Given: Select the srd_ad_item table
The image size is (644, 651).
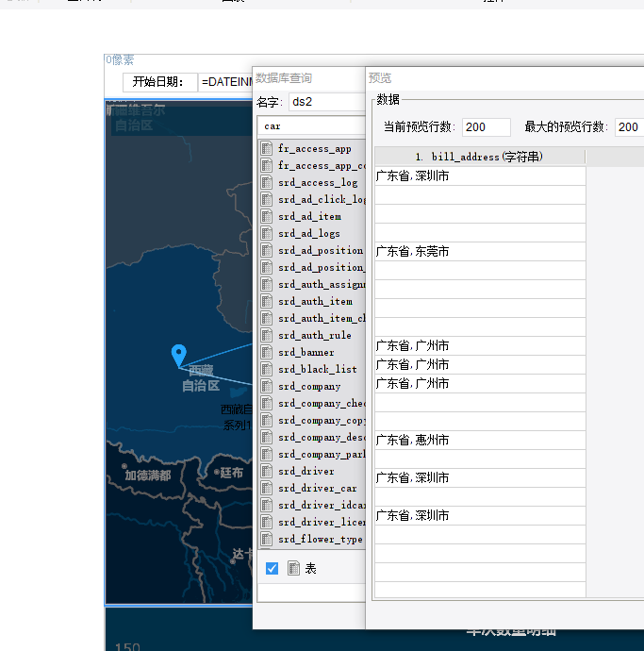Looking at the screenshot, I should pos(313,216).
